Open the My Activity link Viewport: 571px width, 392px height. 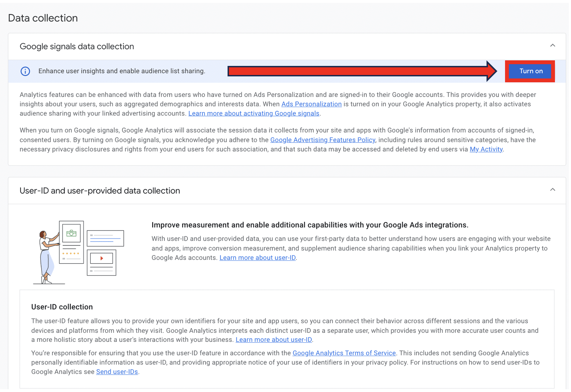pyautogui.click(x=486, y=149)
